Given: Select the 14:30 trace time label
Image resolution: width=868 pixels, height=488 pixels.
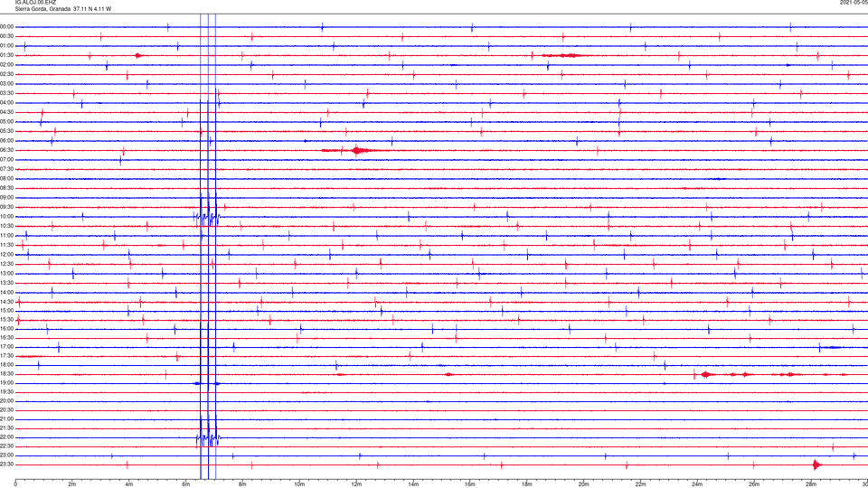Looking at the screenshot, I should pos(7,302).
